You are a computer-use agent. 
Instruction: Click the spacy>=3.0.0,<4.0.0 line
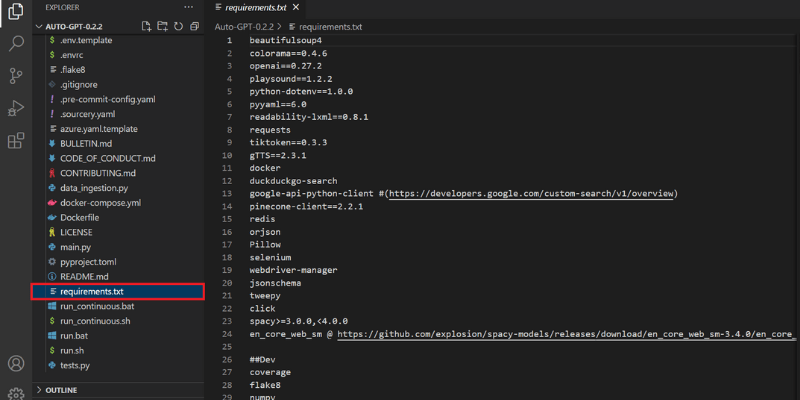coord(298,321)
